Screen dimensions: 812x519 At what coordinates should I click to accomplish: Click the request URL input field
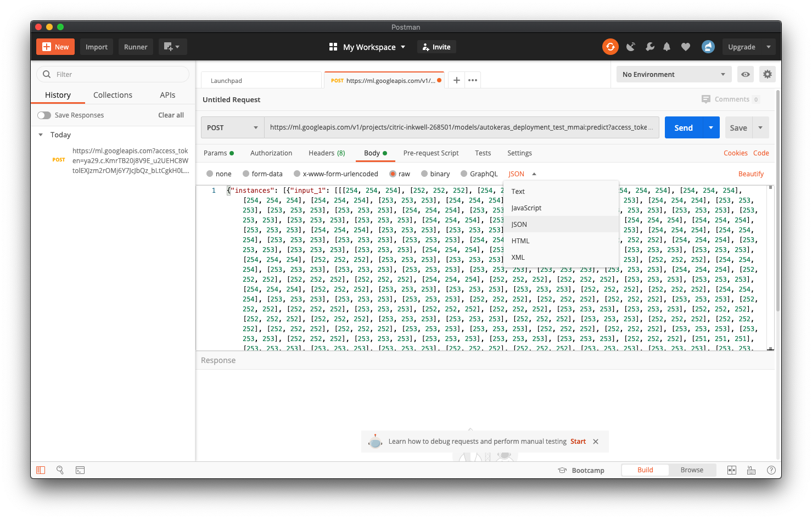(462, 127)
